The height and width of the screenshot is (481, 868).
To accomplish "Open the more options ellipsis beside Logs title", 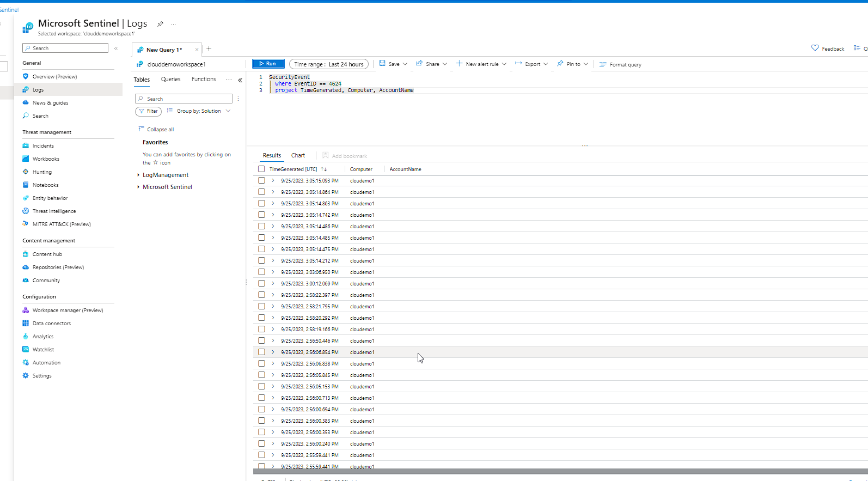I will point(174,24).
